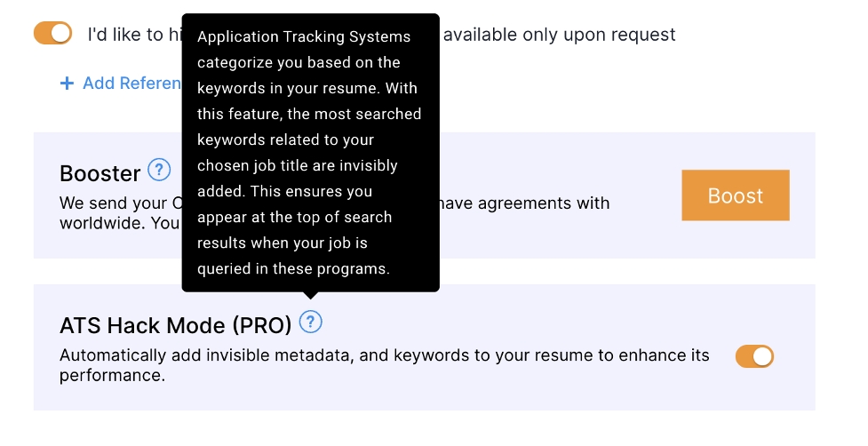Click the Booster help question mark icon
Screen dimensions: 868x446
pos(159,170)
